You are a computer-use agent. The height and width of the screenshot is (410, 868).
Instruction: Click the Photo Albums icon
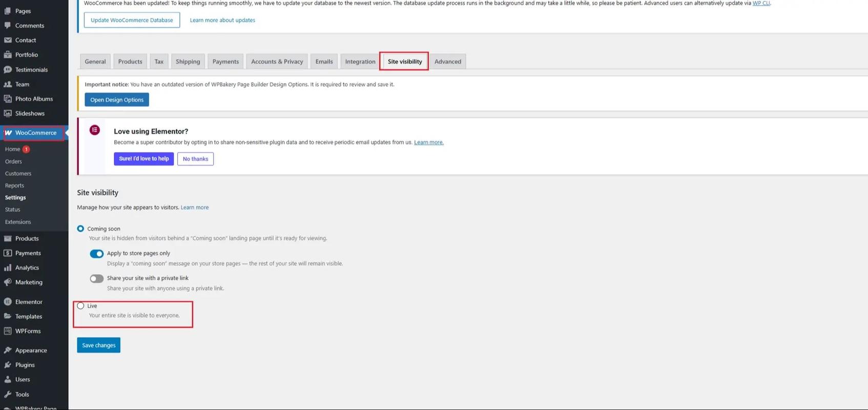click(x=8, y=99)
